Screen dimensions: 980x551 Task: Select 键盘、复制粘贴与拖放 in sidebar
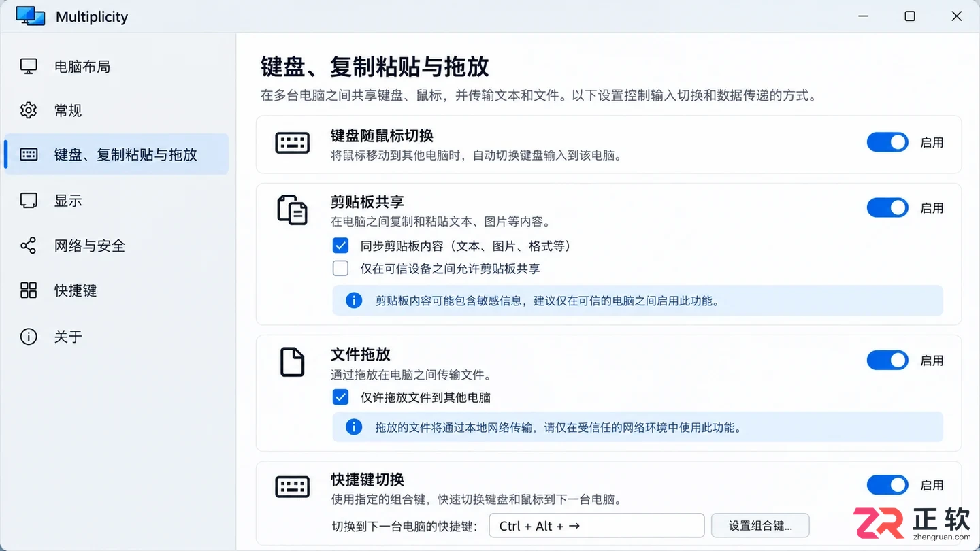[116, 154]
